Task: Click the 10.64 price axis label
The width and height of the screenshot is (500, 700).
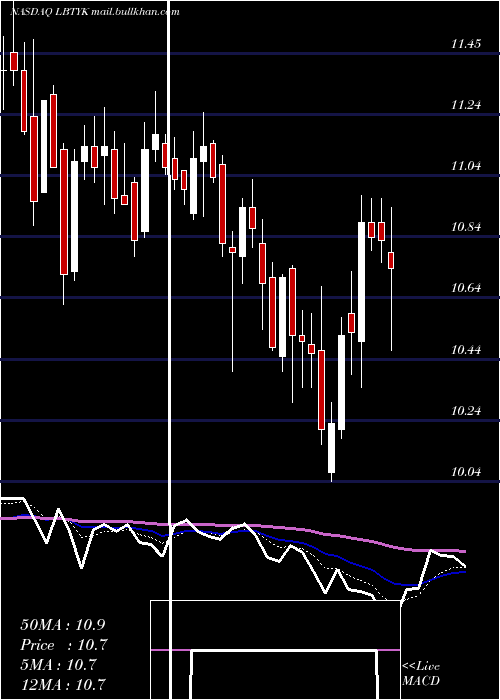Action: coord(466,288)
